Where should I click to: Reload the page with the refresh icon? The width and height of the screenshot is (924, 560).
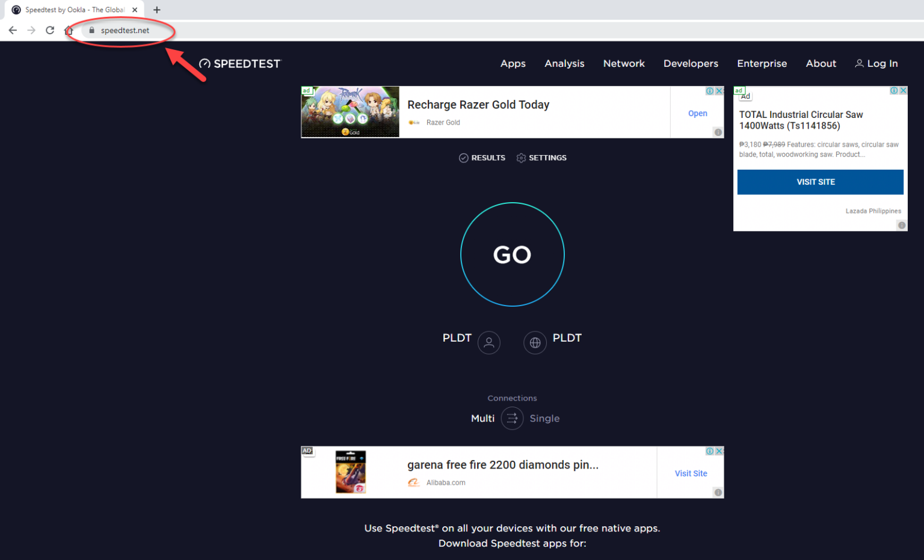(50, 30)
